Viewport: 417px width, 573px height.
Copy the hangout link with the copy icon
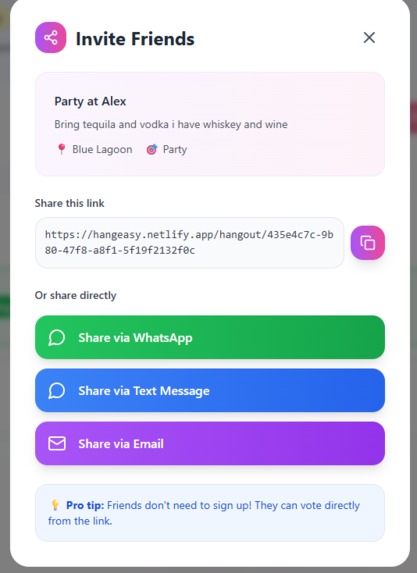coord(368,243)
